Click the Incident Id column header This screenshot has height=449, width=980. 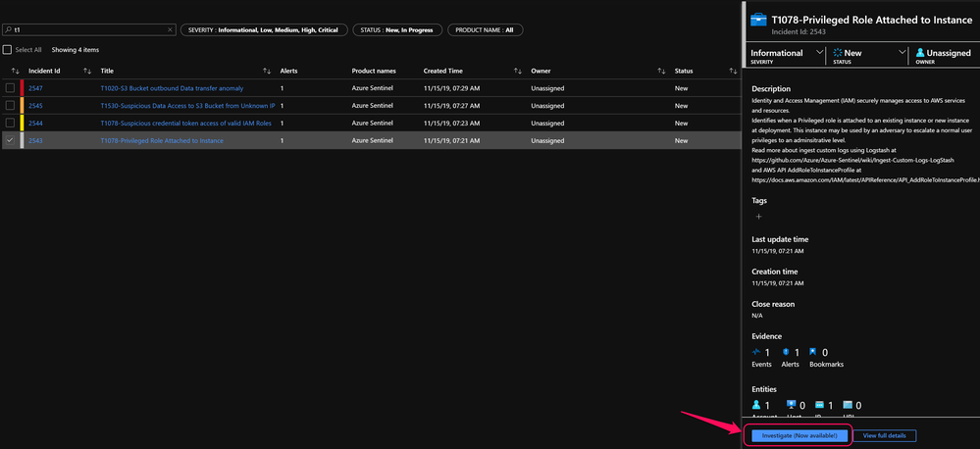point(44,72)
